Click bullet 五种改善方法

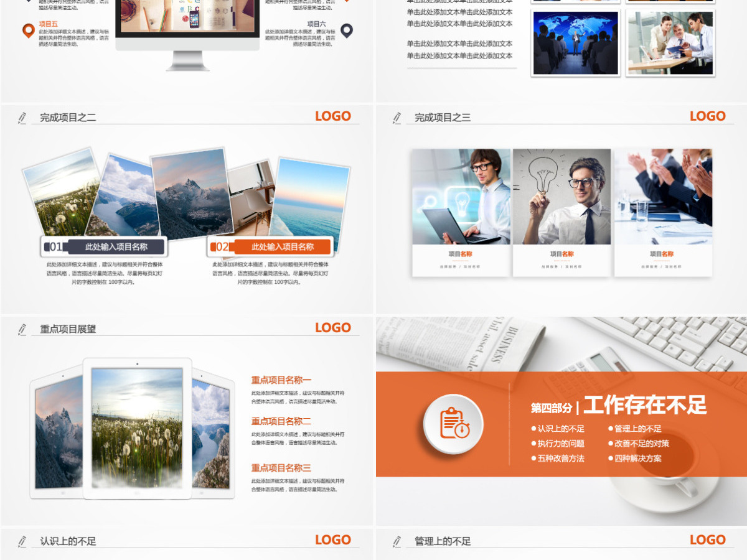click(558, 459)
